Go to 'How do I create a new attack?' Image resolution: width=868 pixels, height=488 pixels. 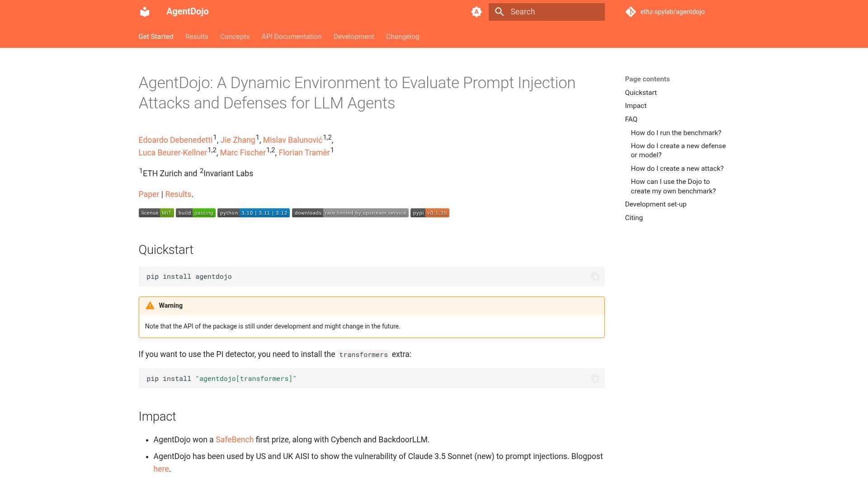click(677, 169)
